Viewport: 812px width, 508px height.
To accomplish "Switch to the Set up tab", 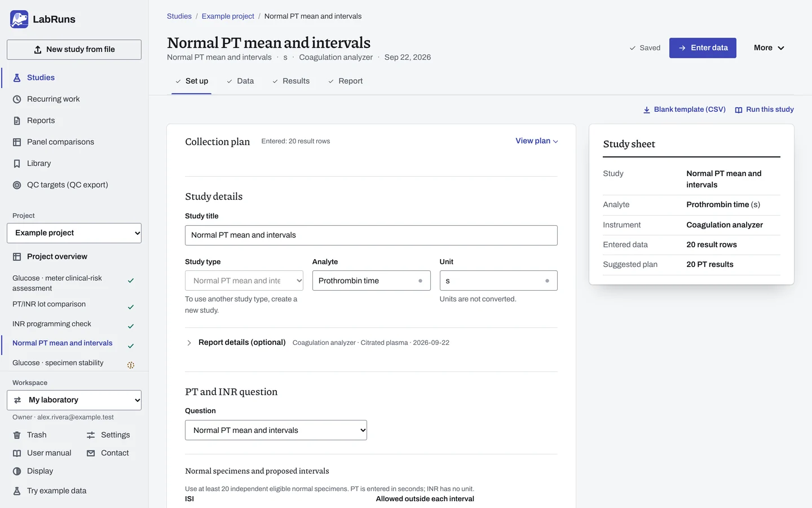I will 191,81.
